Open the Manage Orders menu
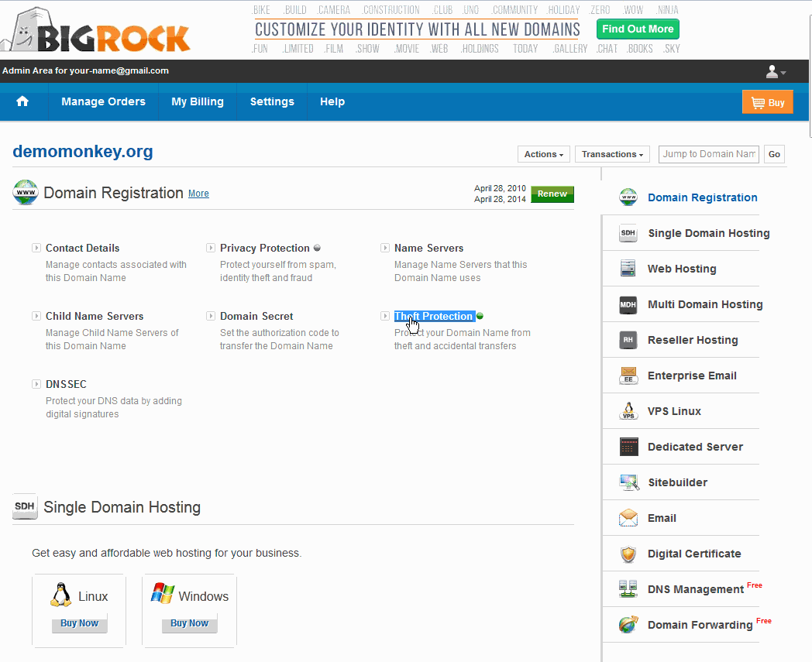The width and height of the screenshot is (812, 662). [x=103, y=101]
